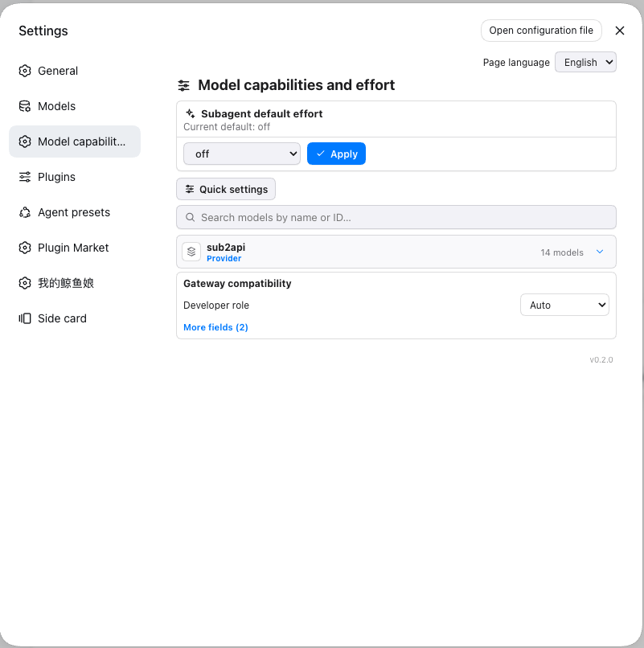Expand the sub2api provider chevron
The image size is (644, 648).
[x=600, y=252]
